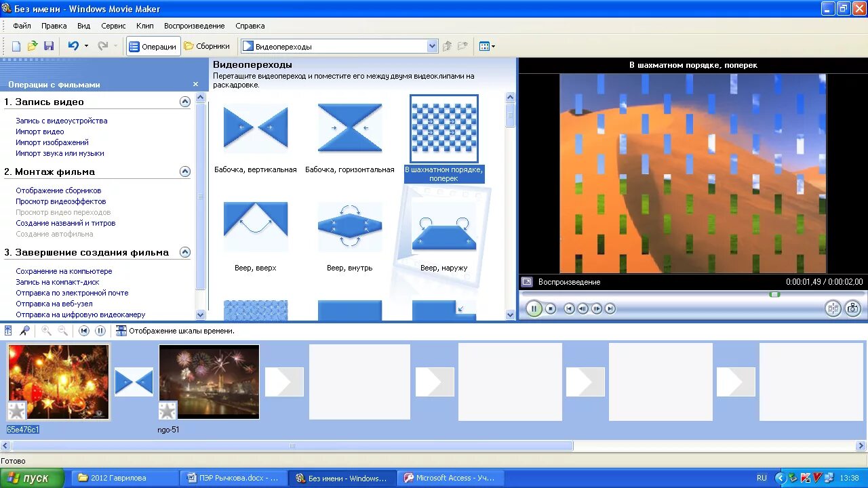The image size is (868, 488).
Task: Go back to previous clip in monitor
Action: (570, 308)
